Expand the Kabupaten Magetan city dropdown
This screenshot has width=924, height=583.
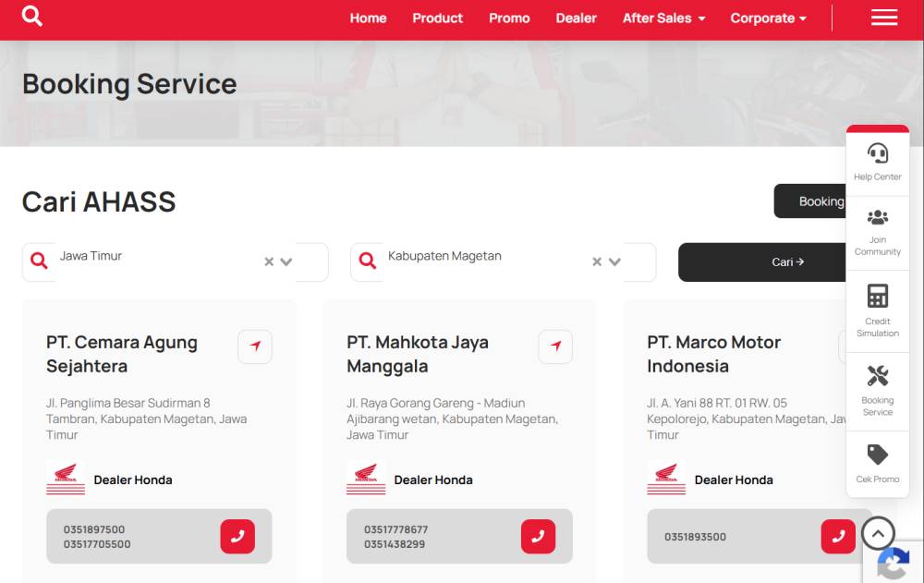click(x=614, y=261)
